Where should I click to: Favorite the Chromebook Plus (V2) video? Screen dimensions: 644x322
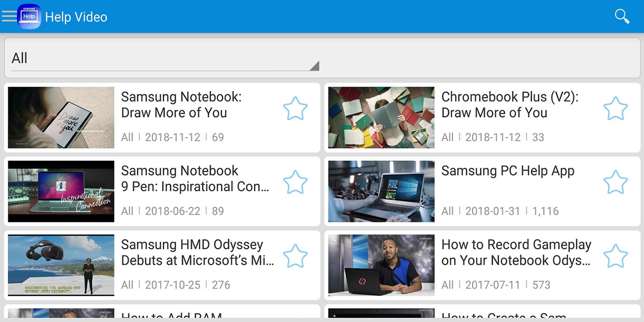(x=615, y=109)
